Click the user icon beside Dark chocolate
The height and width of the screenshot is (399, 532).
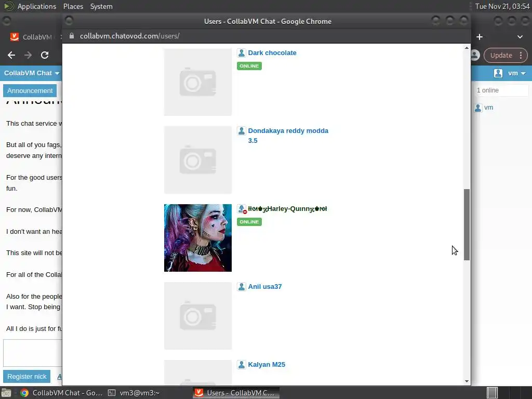(241, 53)
